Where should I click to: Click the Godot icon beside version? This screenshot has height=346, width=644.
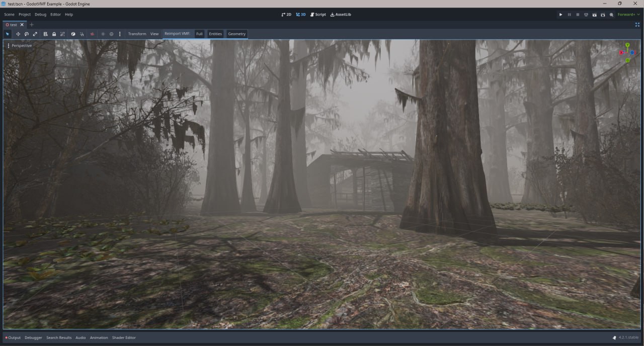(x=614, y=337)
